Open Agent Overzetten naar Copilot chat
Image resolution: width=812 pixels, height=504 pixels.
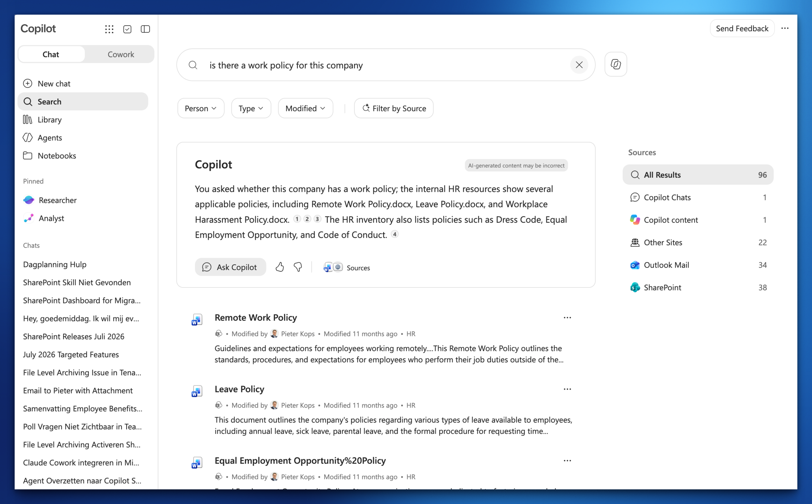pyautogui.click(x=83, y=480)
